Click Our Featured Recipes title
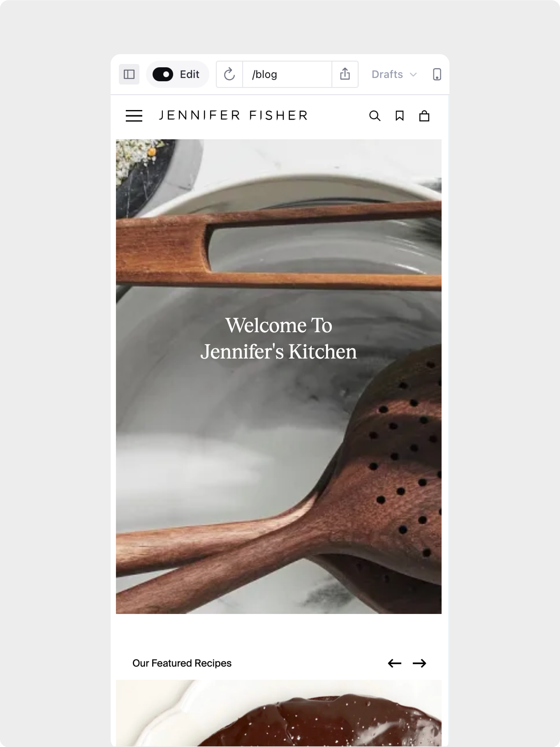560x747 pixels. click(182, 663)
